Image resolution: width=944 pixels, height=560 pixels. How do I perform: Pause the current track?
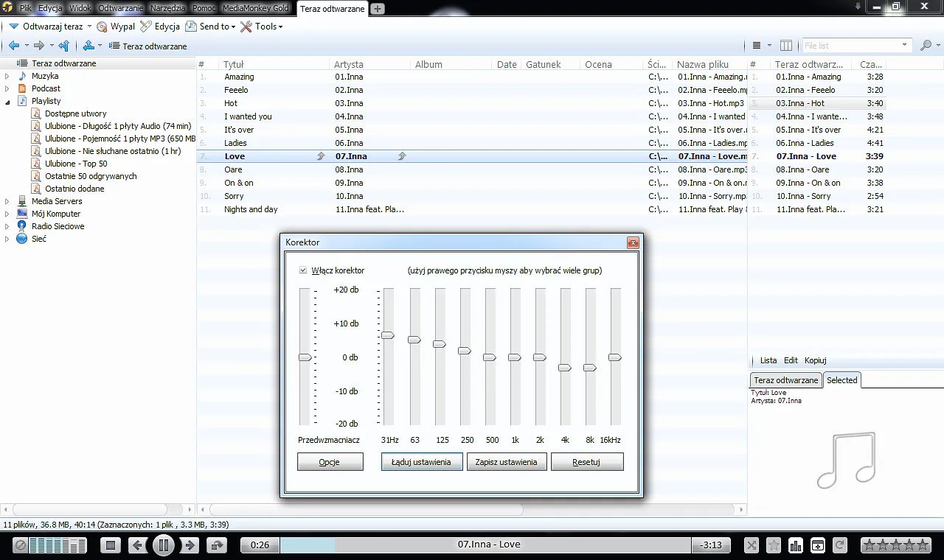[163, 545]
